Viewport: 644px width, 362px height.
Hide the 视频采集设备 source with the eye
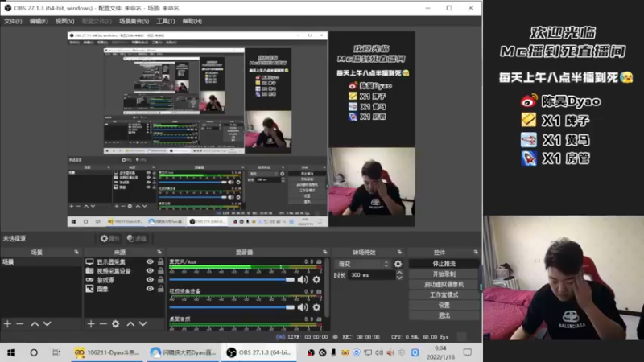(x=150, y=271)
